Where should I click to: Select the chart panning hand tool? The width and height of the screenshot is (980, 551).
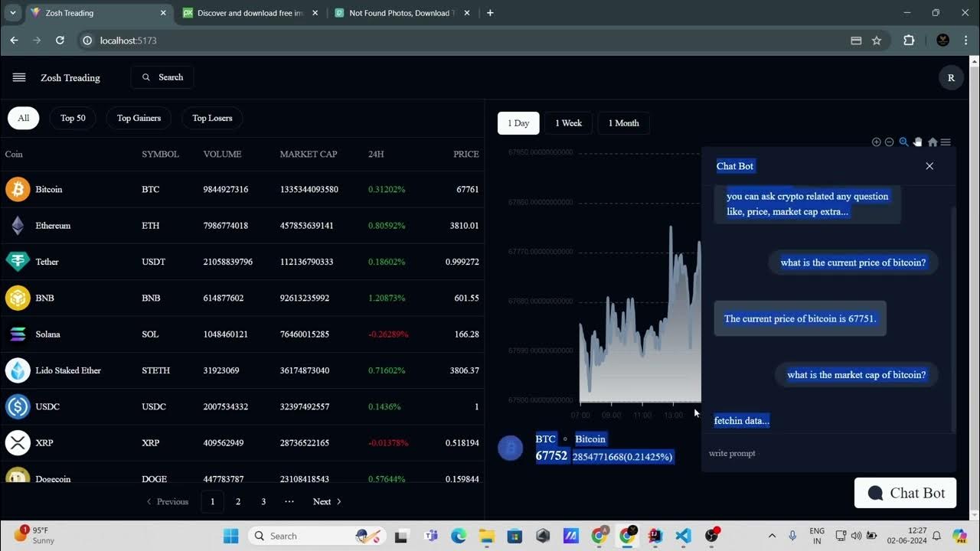click(x=918, y=142)
